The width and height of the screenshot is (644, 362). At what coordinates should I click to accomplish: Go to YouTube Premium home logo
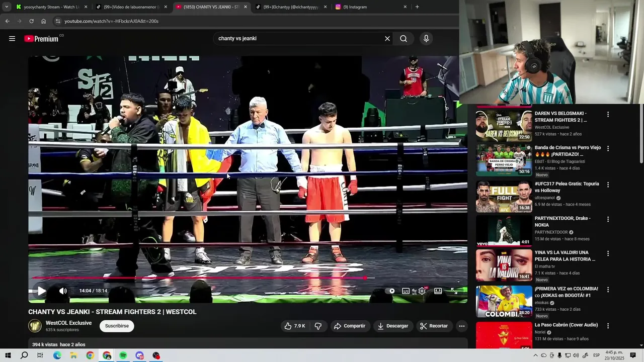tap(43, 38)
